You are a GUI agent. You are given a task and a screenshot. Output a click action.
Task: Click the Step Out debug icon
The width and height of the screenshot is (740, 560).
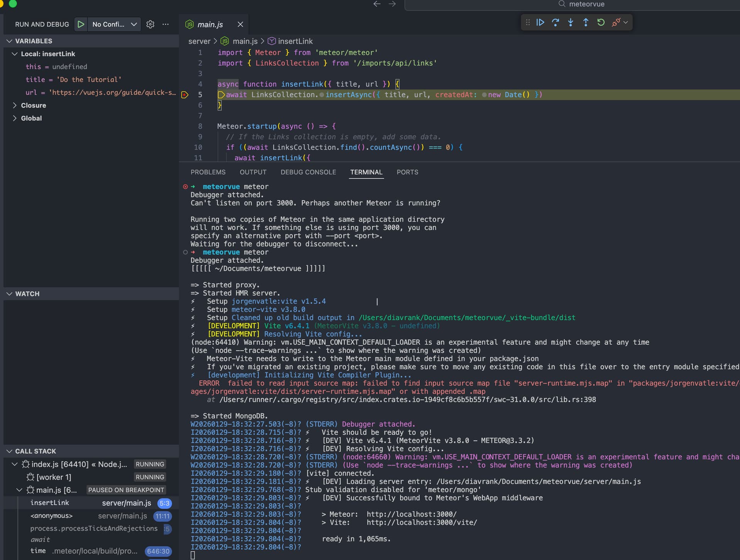click(x=585, y=22)
